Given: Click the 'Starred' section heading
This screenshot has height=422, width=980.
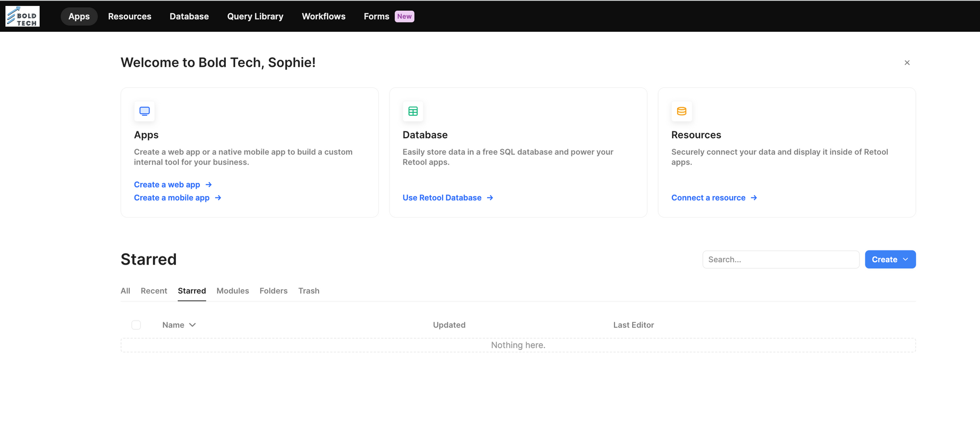Looking at the screenshot, I should click(x=148, y=259).
